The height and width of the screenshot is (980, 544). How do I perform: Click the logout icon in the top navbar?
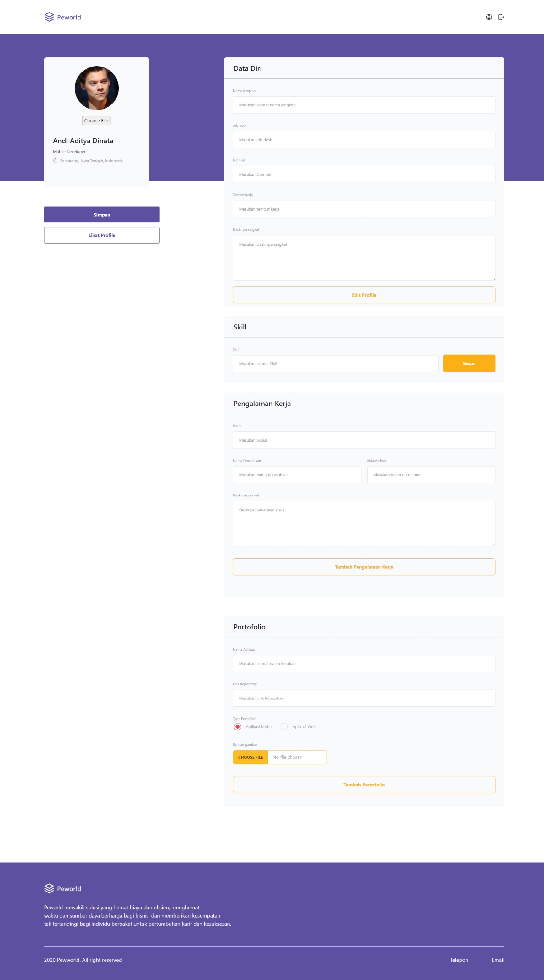tap(501, 17)
